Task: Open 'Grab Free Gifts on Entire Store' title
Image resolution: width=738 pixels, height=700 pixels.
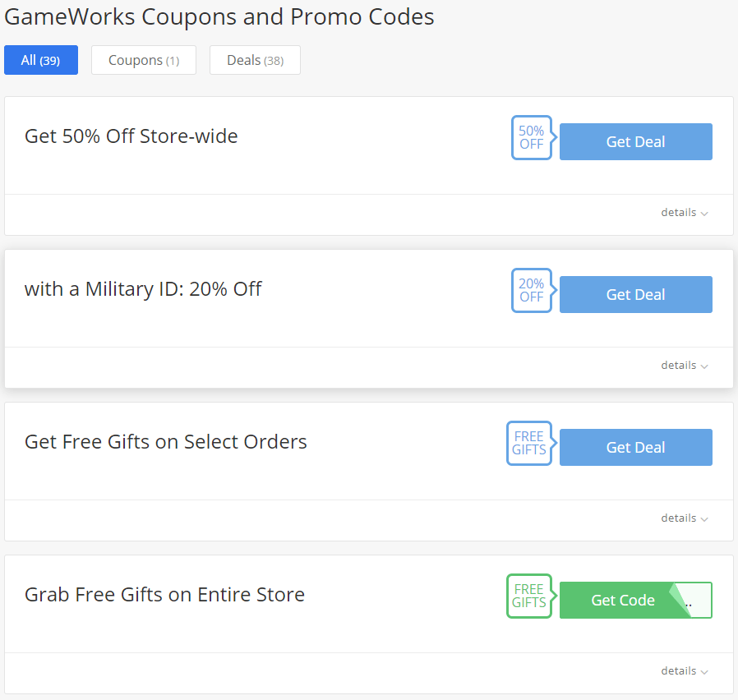Action: click(x=164, y=595)
